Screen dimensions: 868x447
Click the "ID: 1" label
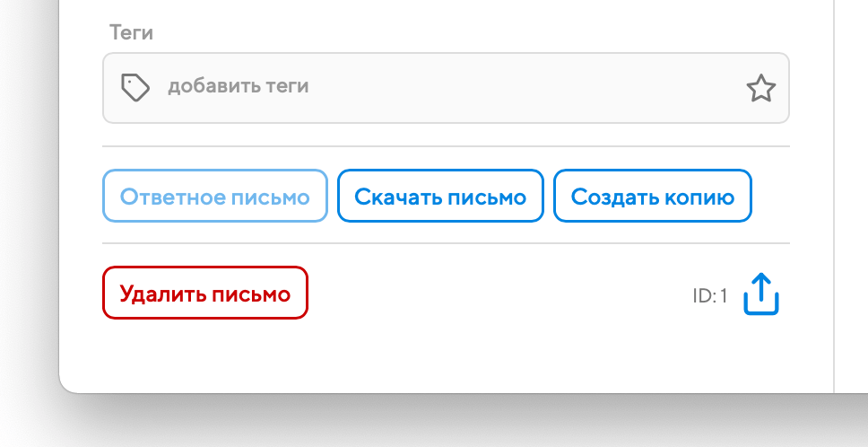tap(709, 295)
